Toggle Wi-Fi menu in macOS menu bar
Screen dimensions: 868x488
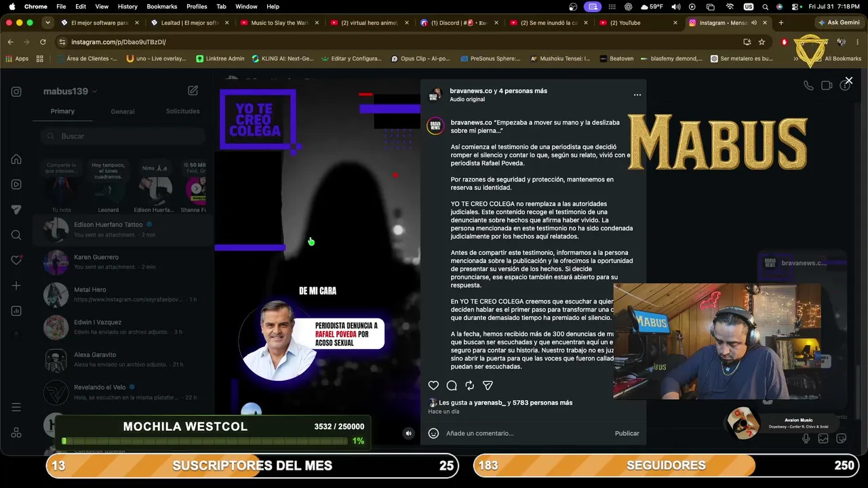[730, 7]
